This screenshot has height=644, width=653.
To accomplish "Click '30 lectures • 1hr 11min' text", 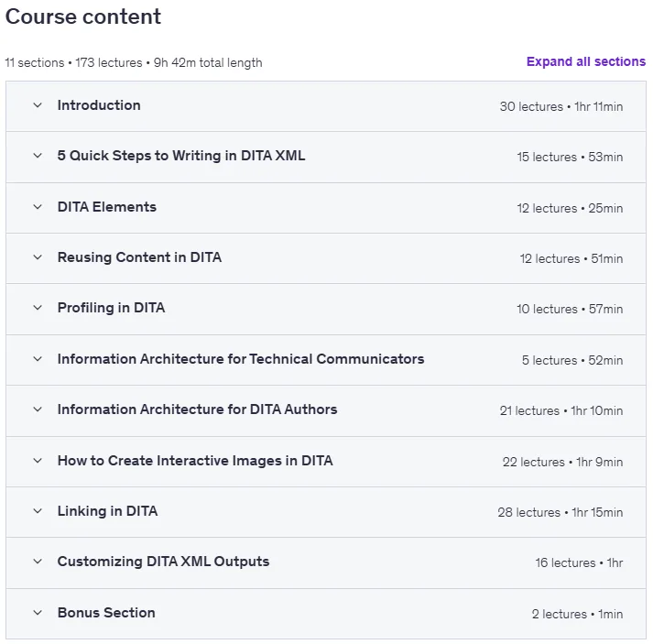I will point(561,106).
